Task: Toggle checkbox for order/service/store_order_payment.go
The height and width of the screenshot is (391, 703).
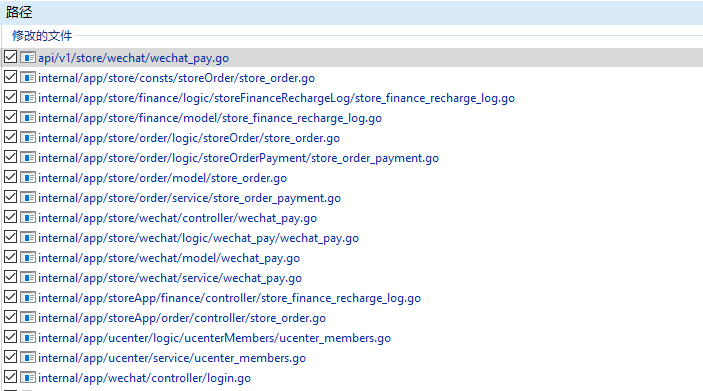Action: (10, 197)
